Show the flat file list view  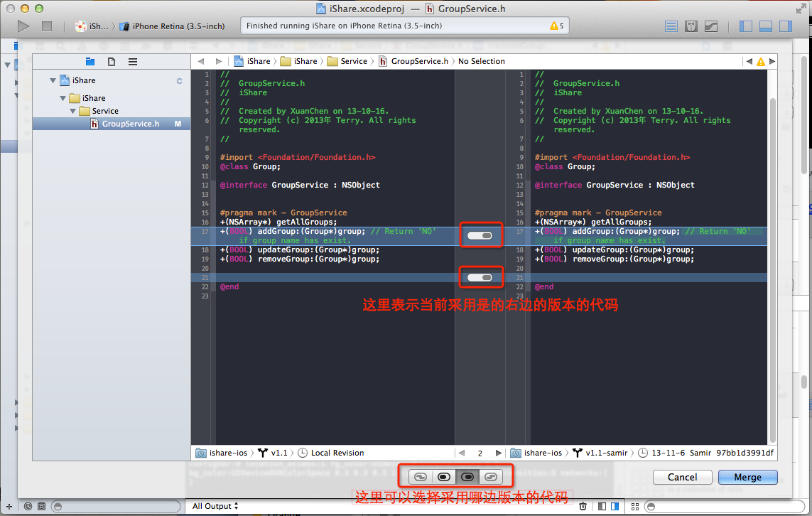click(x=133, y=62)
